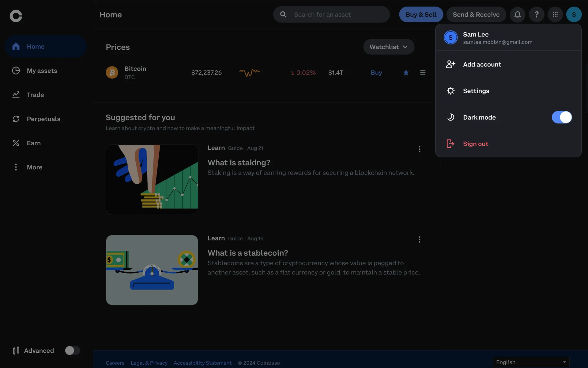Open the help question mark icon
Image resolution: width=588 pixels, height=368 pixels.
pos(536,14)
